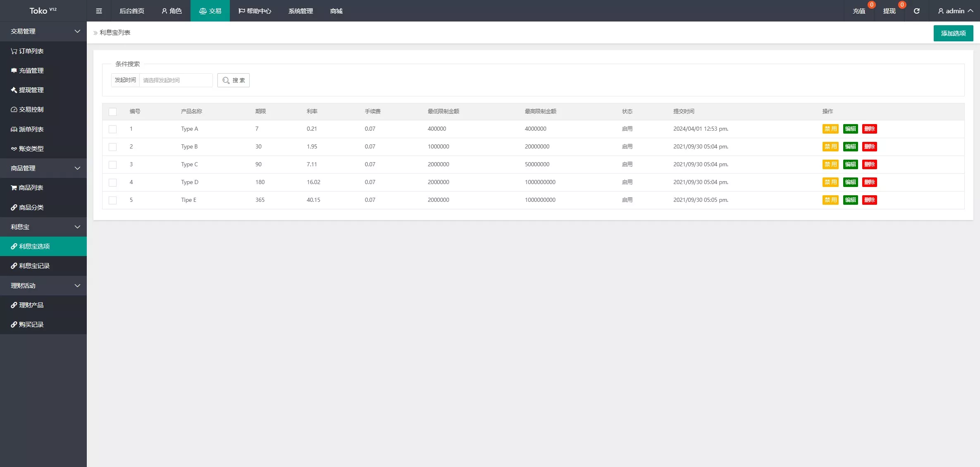
Task: Collapse the 商品管理 sidebar section
Action: (x=43, y=168)
